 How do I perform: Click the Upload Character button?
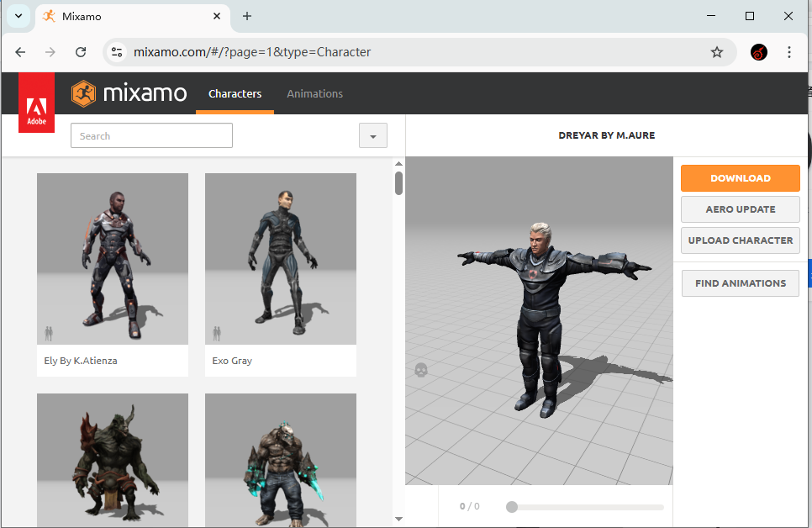point(741,240)
